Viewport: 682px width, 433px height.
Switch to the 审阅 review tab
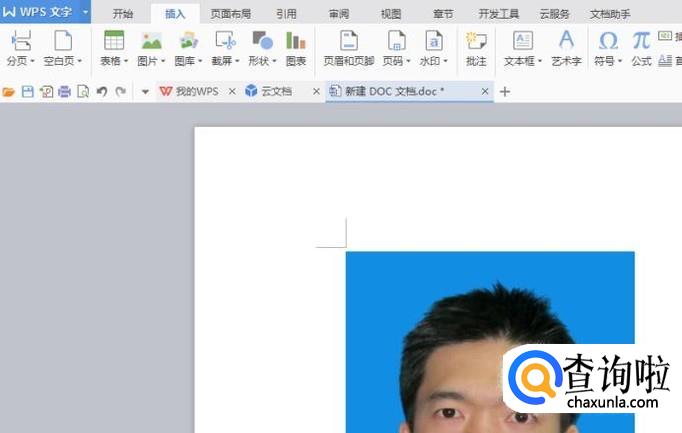[x=339, y=14]
